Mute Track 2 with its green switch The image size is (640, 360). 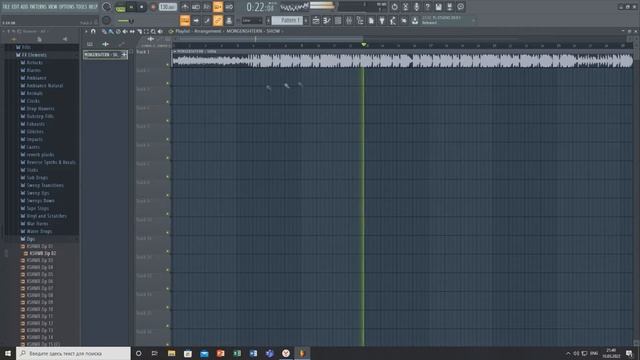tap(167, 83)
